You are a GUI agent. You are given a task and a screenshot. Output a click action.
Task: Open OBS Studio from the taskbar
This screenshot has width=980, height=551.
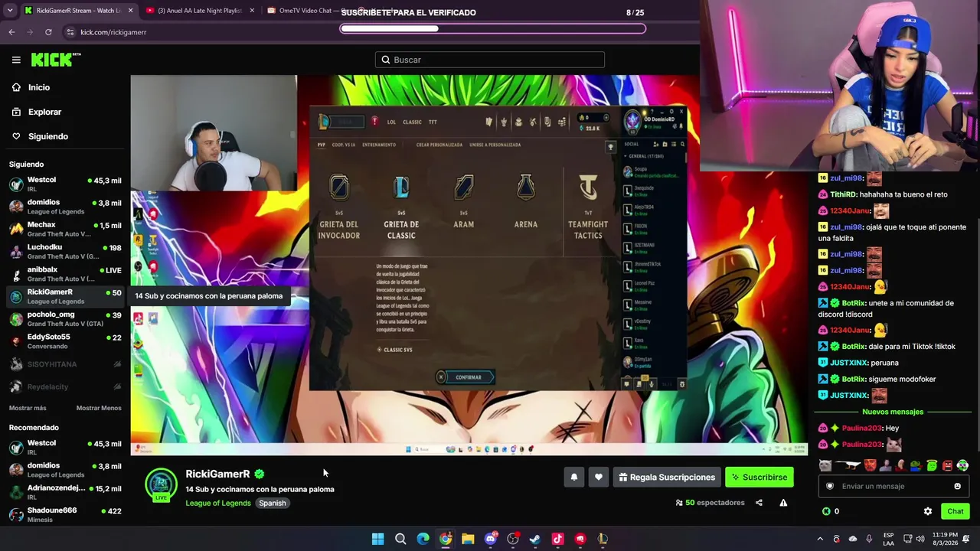pyautogui.click(x=513, y=539)
